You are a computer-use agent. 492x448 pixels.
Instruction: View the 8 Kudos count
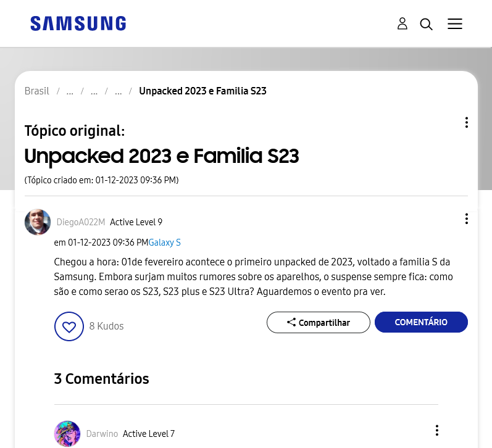[x=106, y=326]
